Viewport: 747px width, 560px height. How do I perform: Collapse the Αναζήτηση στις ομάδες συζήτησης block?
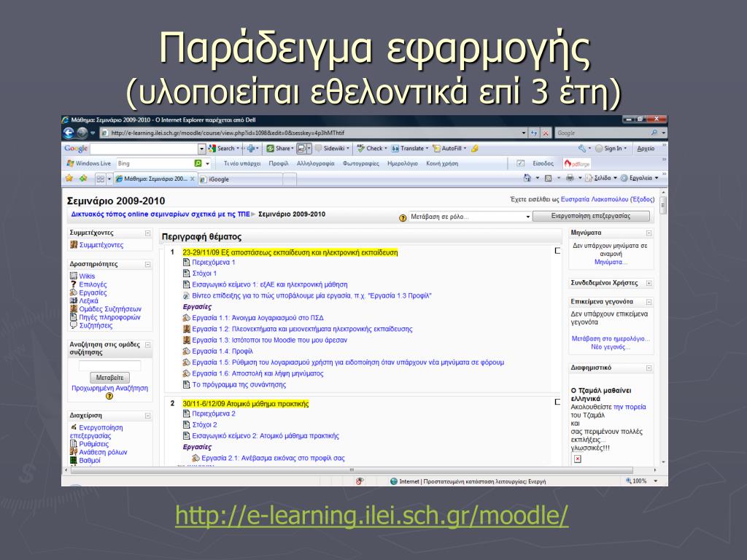tap(147, 345)
